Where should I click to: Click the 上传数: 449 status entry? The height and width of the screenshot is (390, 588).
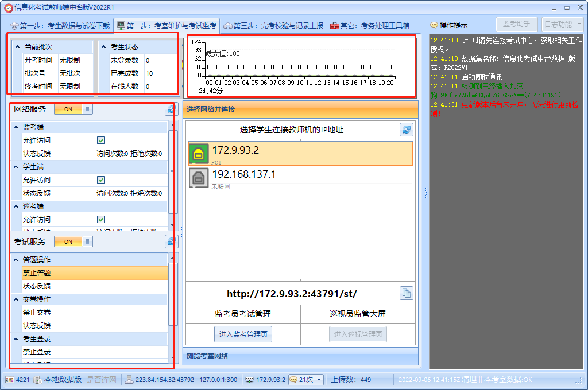(x=351, y=380)
